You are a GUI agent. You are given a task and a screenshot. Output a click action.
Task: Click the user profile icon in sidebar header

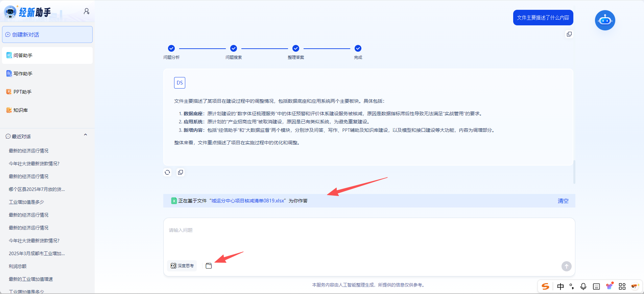(87, 11)
